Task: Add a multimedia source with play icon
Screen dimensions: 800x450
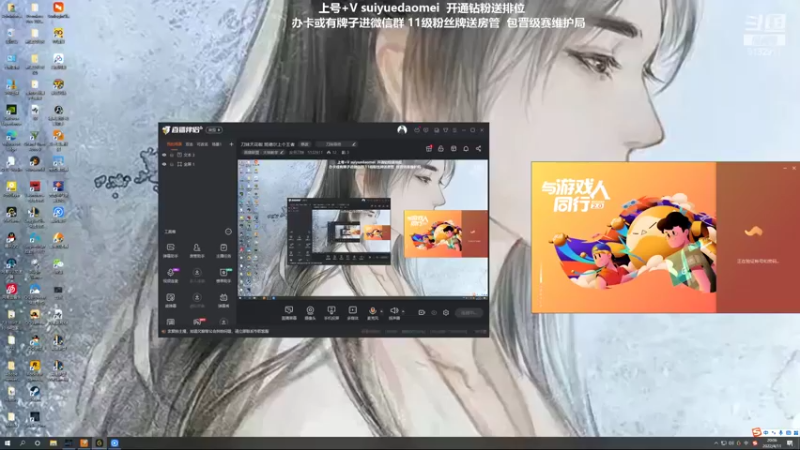Action: point(353,312)
